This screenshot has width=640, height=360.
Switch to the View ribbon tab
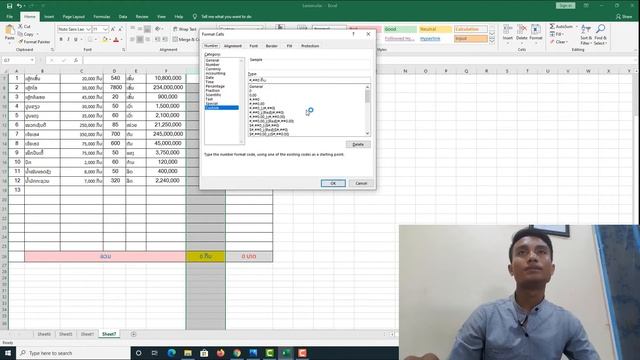[161, 17]
